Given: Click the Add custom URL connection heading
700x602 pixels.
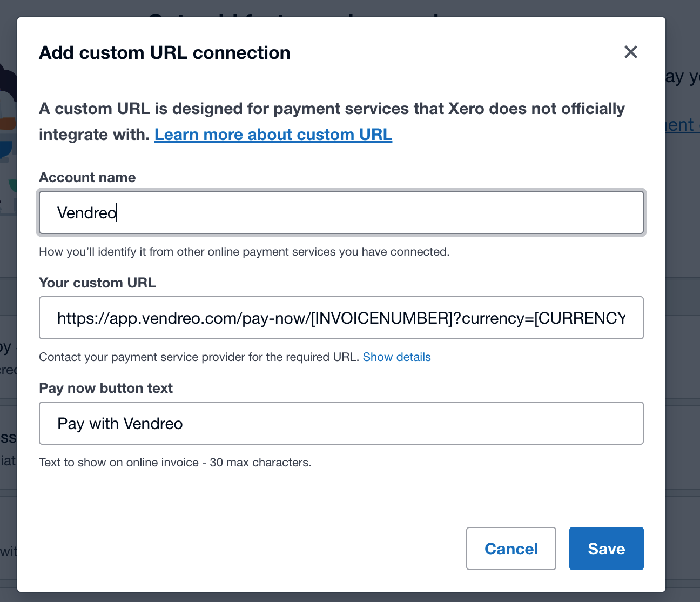Looking at the screenshot, I should pos(165,53).
